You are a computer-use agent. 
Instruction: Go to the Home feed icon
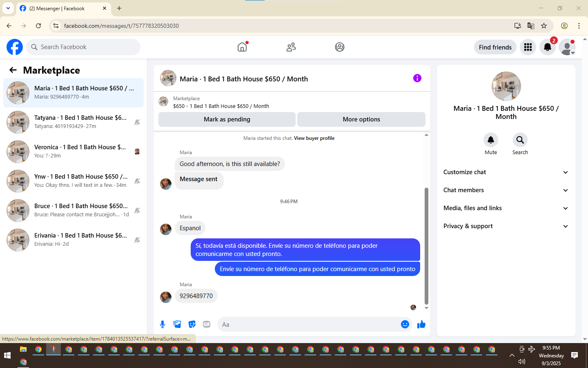[242, 47]
